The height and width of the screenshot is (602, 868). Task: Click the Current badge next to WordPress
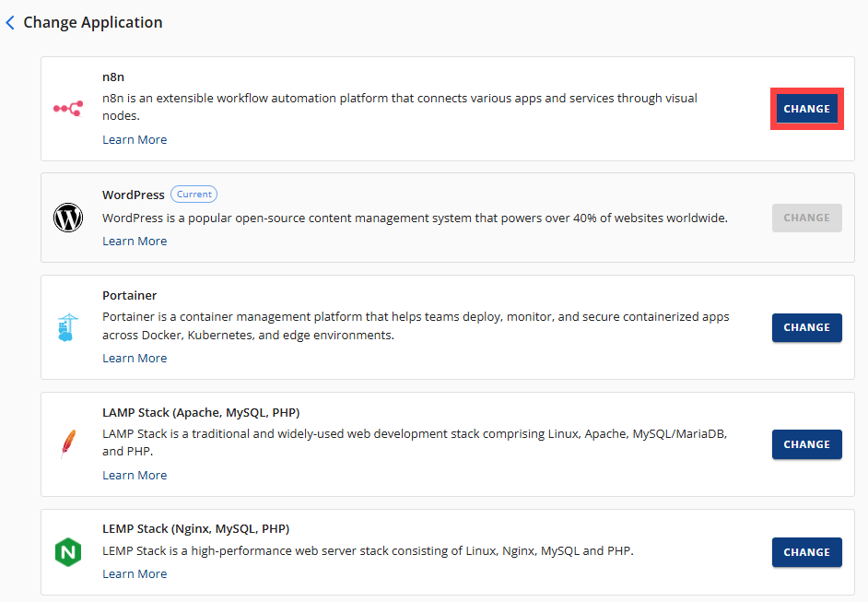pyautogui.click(x=194, y=194)
